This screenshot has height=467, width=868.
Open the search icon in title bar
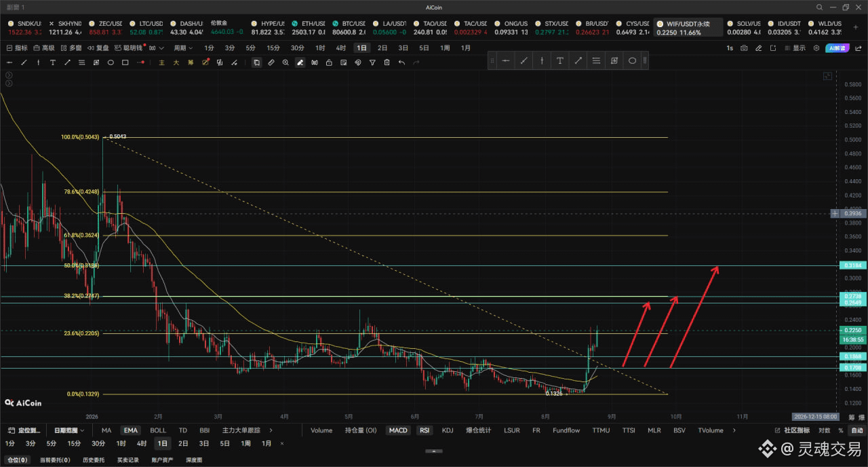click(819, 7)
